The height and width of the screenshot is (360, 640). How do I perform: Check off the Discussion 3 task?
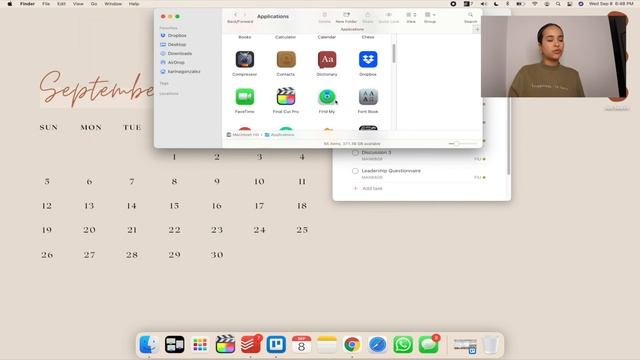pos(355,153)
